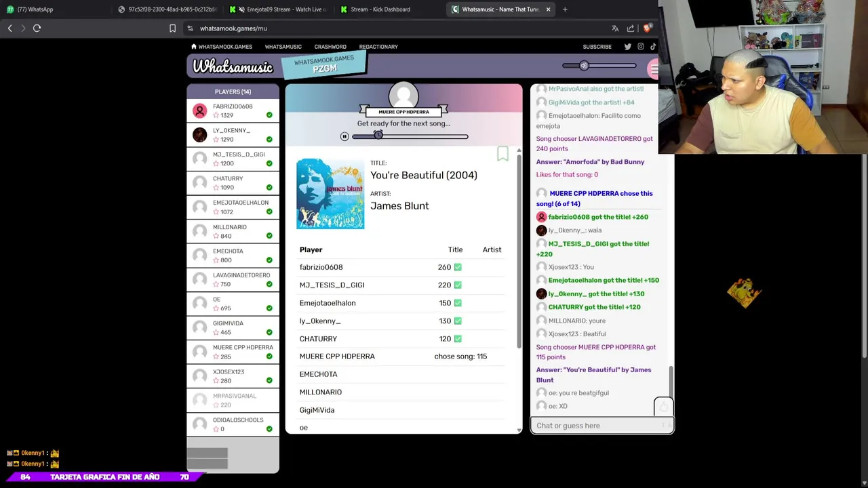Switch to tab starting with 97c52f38
Viewport: 868px width, 488px height.
(167, 9)
